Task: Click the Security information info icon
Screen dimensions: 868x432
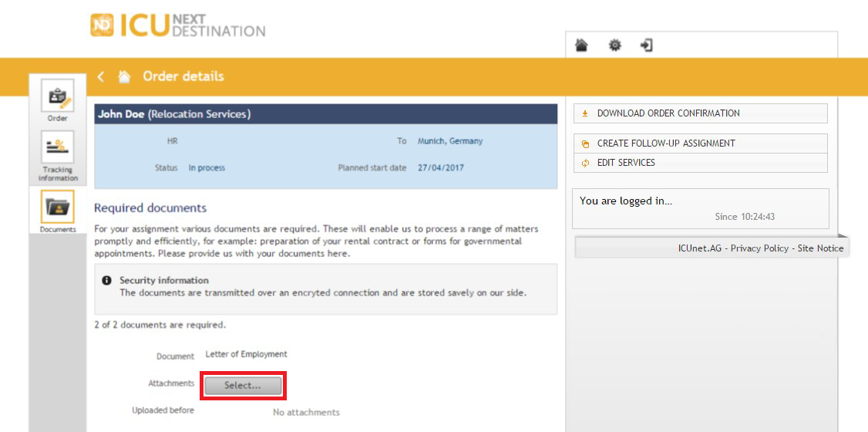Action: coord(107,280)
